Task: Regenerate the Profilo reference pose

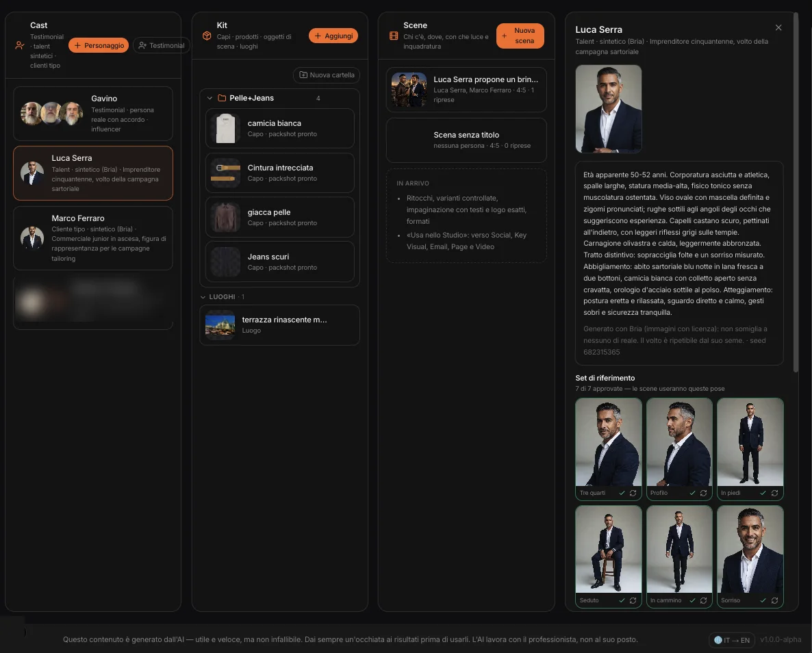Action: (x=703, y=493)
